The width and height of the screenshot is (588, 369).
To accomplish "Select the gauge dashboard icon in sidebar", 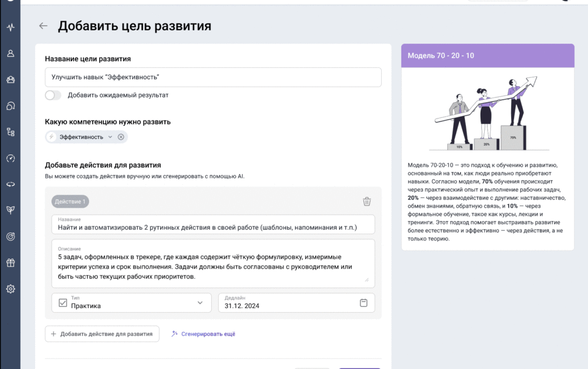I will point(10,158).
